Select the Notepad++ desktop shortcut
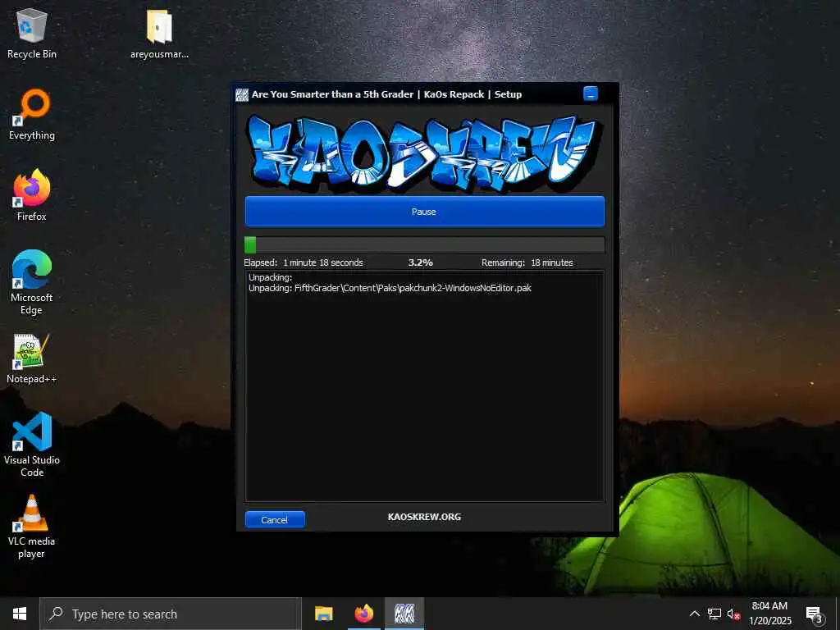 click(32, 358)
